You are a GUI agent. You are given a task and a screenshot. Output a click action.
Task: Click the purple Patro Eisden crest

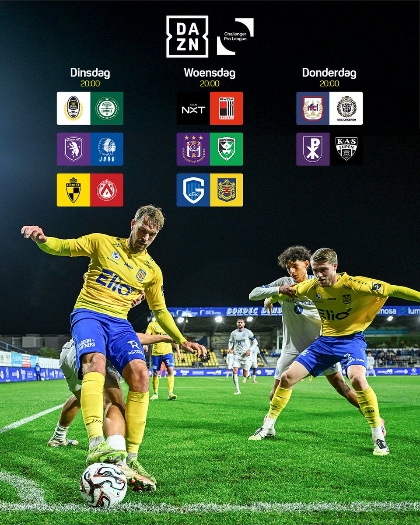click(x=313, y=149)
